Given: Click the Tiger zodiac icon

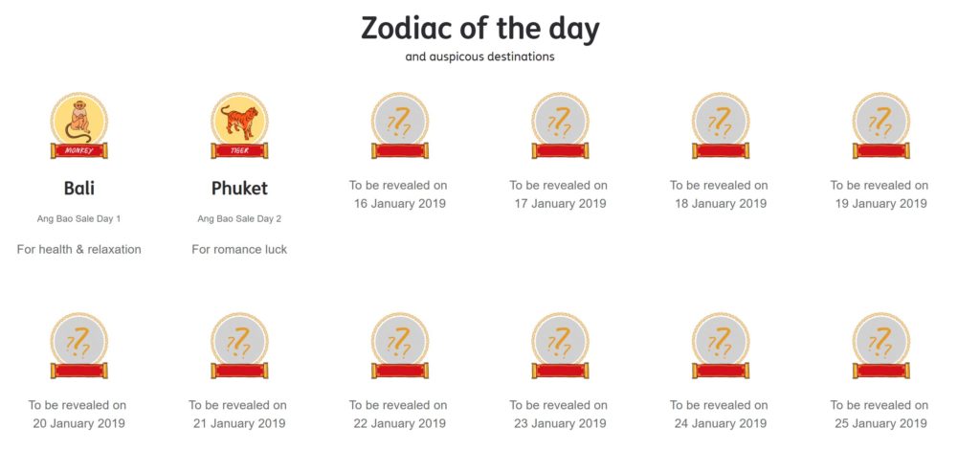Looking at the screenshot, I should click(x=239, y=124).
